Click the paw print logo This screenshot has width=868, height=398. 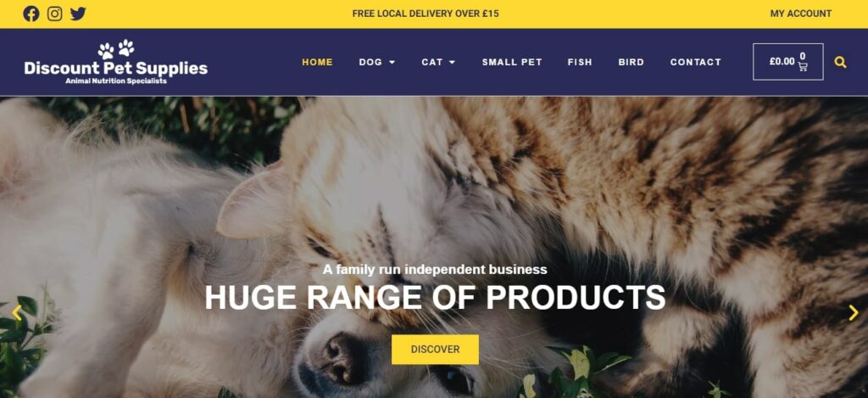(x=116, y=49)
